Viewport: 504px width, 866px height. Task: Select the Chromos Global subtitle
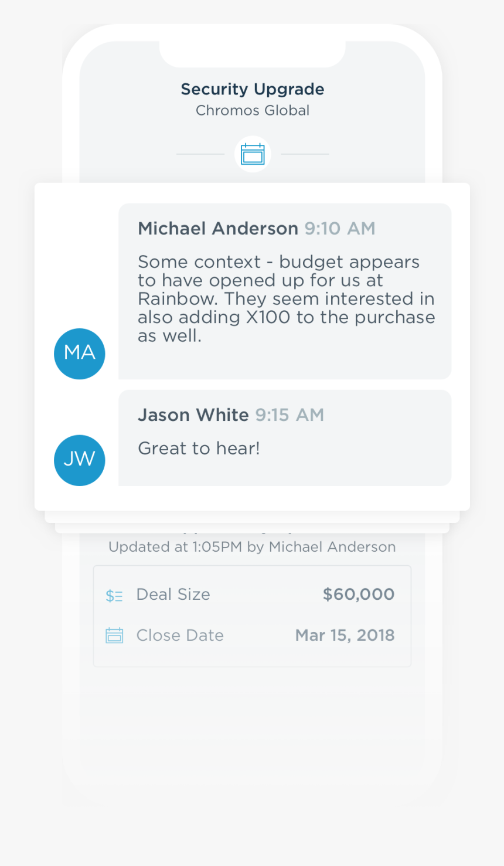coord(253,110)
